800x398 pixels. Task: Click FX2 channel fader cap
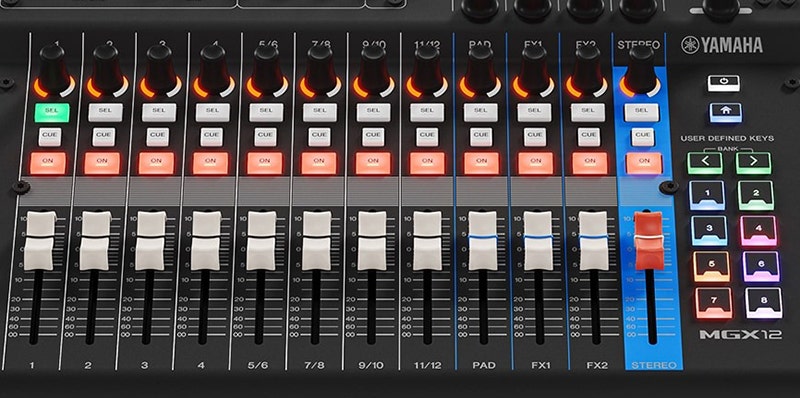pos(593,241)
